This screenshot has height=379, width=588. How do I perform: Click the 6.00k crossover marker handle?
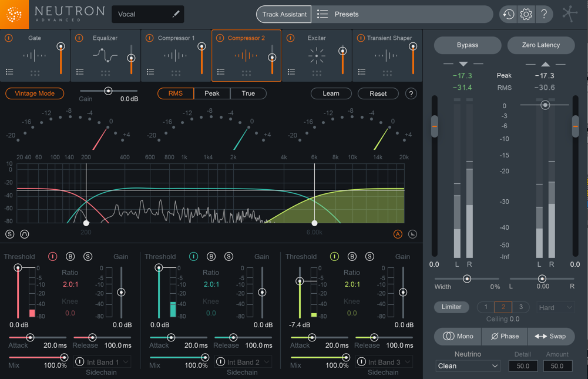314,223
